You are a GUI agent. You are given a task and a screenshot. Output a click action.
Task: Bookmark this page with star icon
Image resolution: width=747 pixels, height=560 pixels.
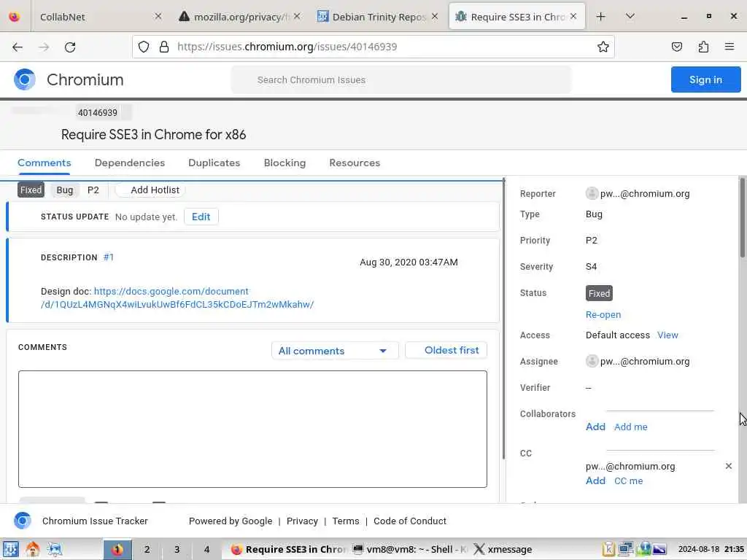click(603, 47)
